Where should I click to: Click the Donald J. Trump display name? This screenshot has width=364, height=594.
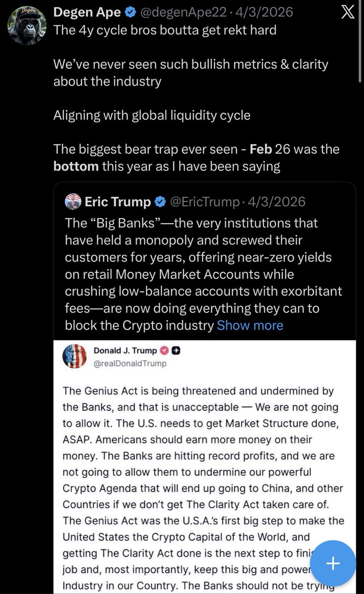point(125,350)
